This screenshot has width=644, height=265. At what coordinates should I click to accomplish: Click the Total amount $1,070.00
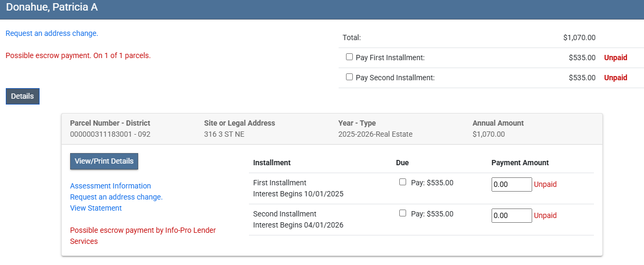click(579, 37)
